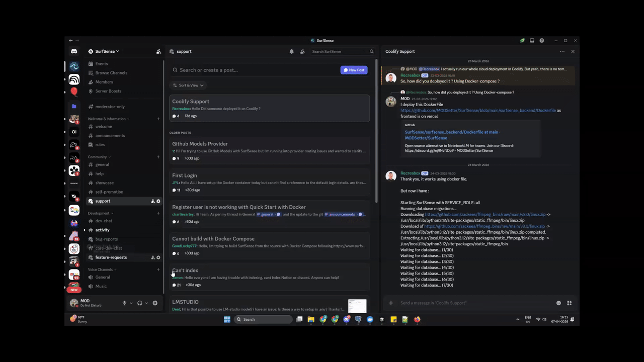The width and height of the screenshot is (644, 362).
Task: Click the Search SurfSense input field
Action: click(339, 51)
